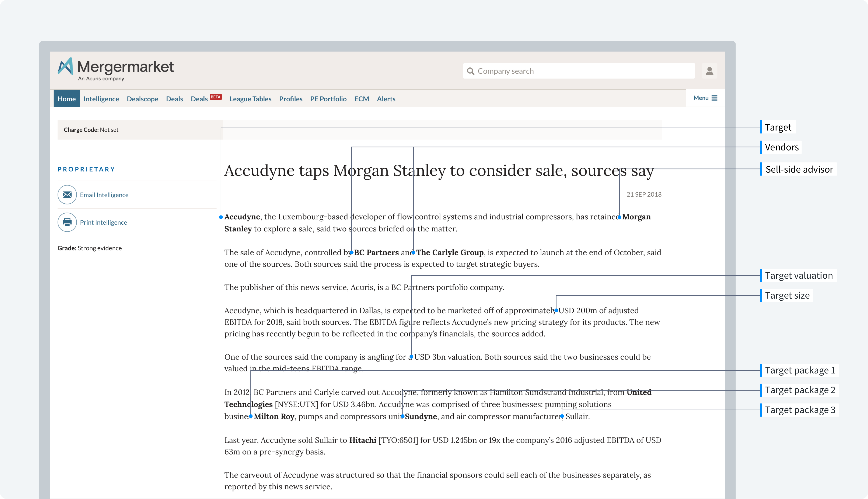Click the Target annotation label
Screen dimensions: 868x499
[778, 127]
